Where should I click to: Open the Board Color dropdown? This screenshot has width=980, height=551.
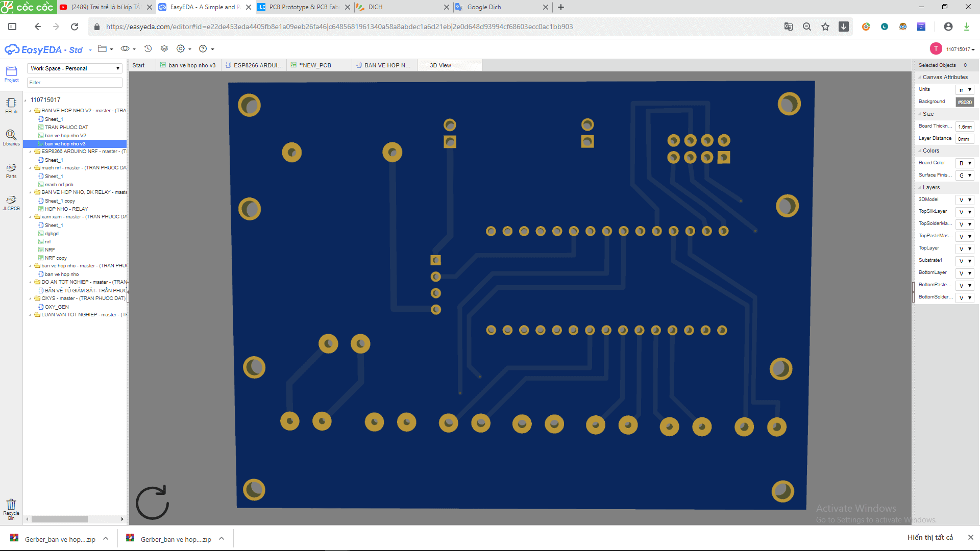click(965, 163)
